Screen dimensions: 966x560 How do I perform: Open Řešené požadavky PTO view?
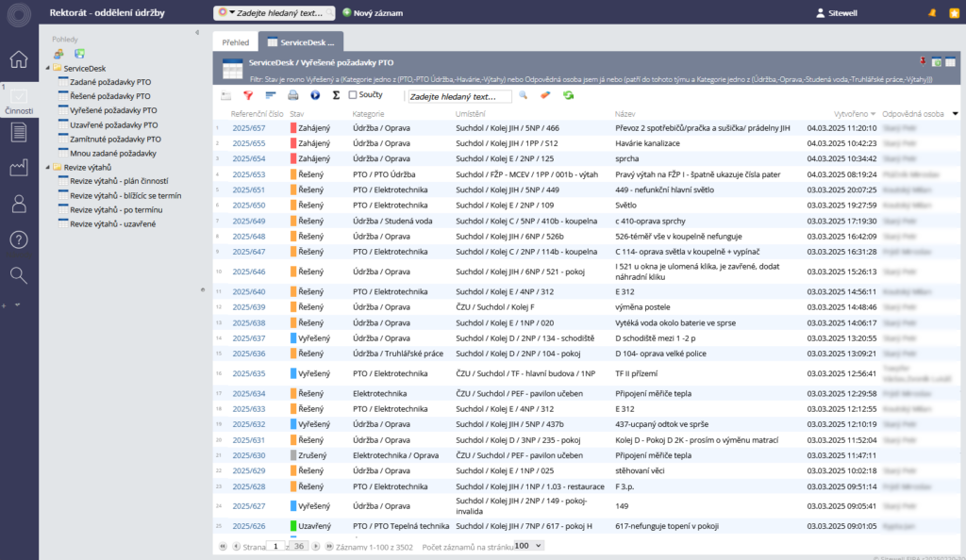[110, 96]
